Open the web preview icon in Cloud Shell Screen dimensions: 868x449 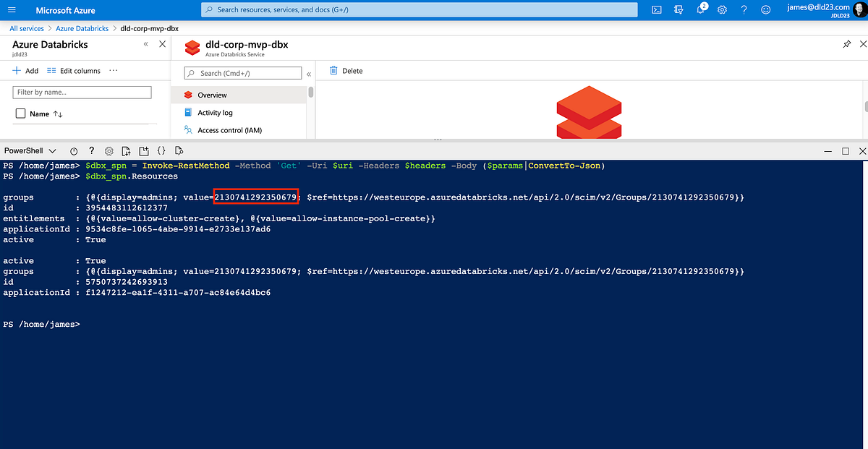click(179, 150)
